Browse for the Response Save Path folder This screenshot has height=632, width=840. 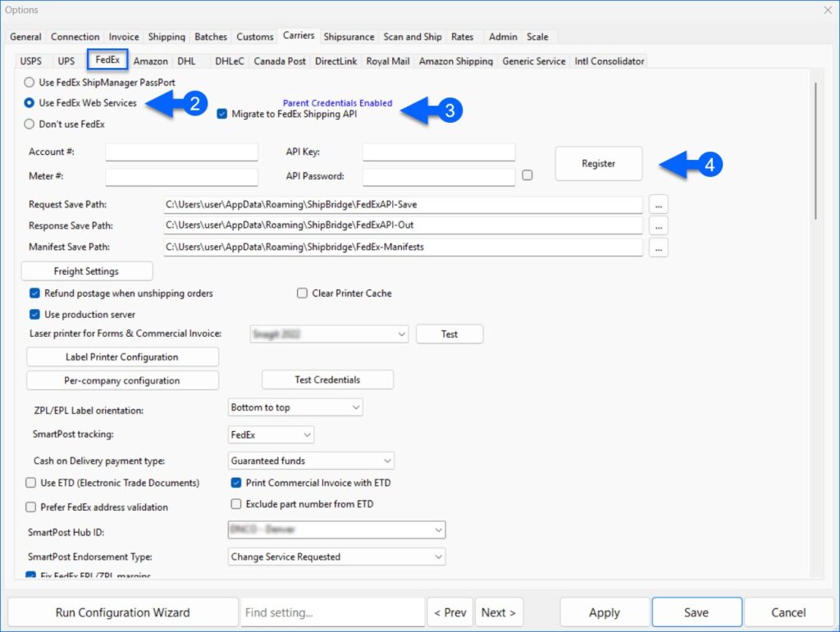[x=658, y=225]
